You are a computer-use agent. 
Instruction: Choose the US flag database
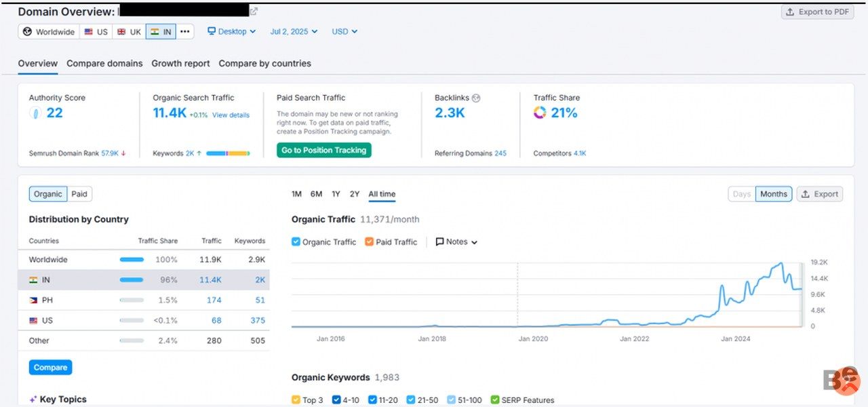[96, 32]
